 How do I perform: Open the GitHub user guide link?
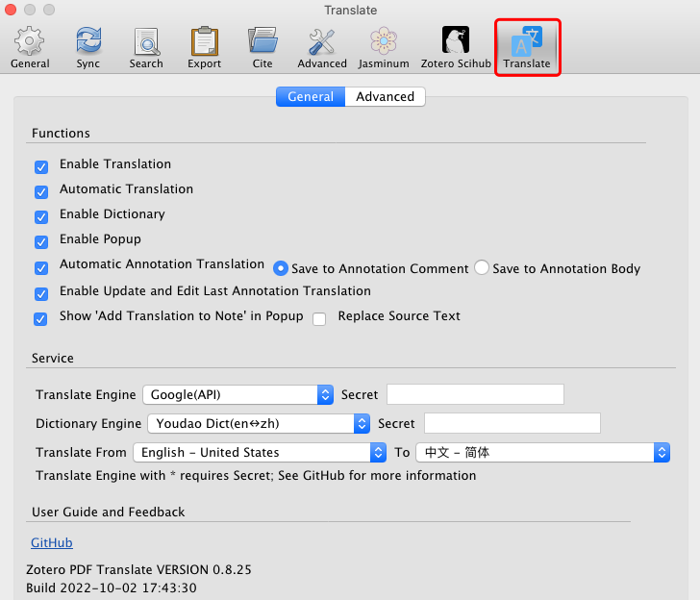(x=52, y=543)
